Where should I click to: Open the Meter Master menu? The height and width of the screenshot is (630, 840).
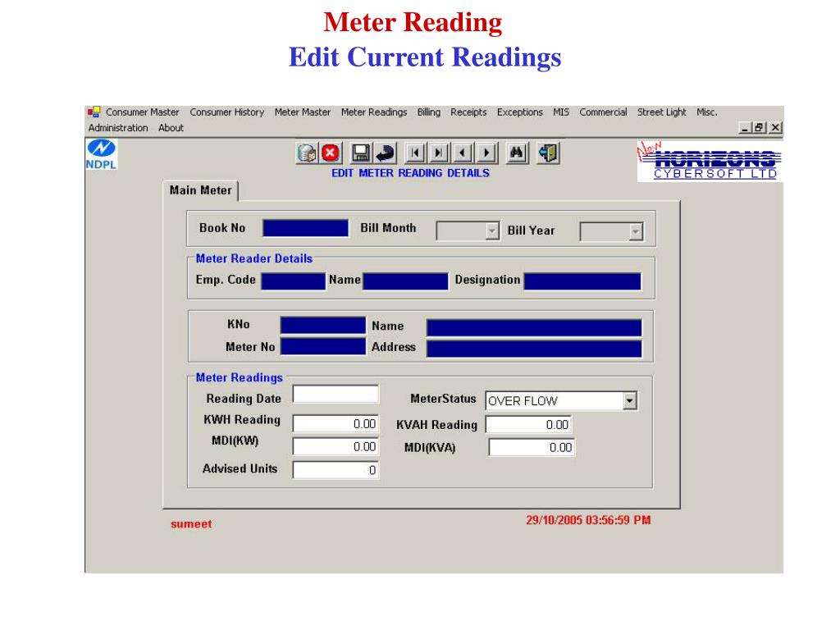[302, 112]
